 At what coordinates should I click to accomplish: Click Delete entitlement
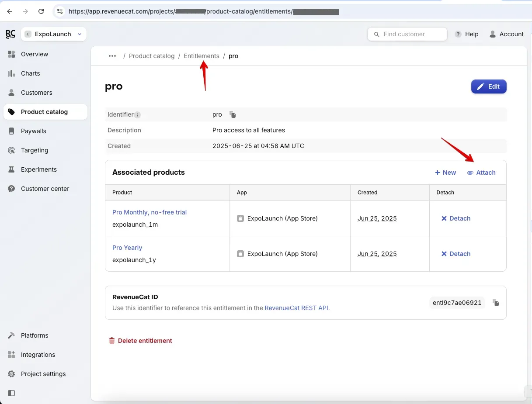point(140,341)
